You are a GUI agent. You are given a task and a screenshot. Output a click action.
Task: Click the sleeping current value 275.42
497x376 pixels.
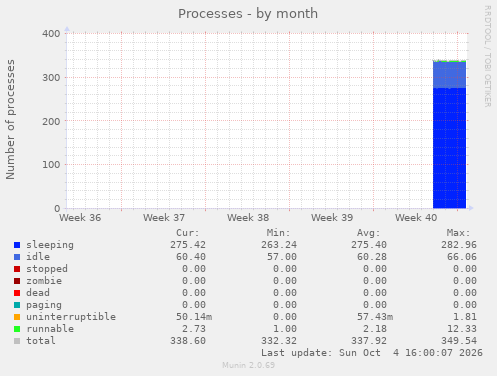(188, 245)
